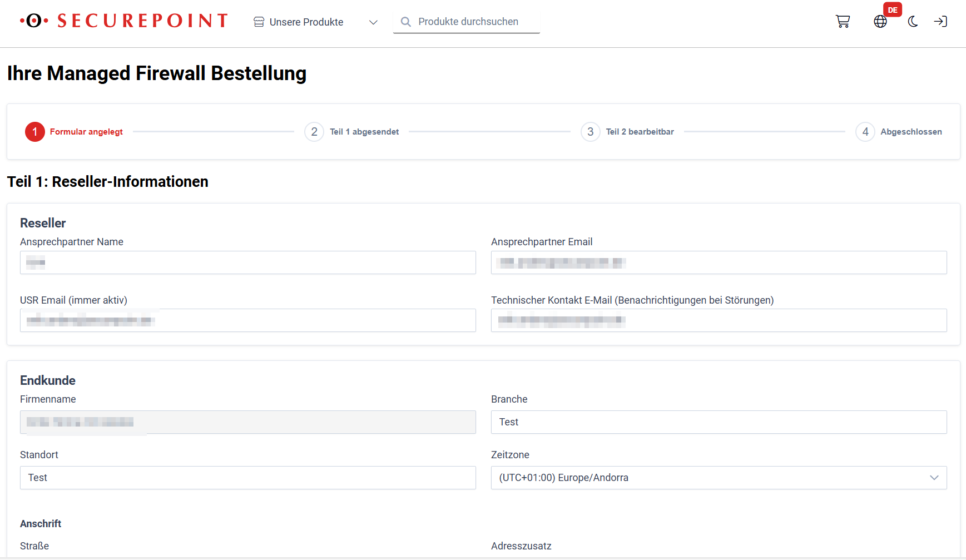Click the Securepoint logo
Screen dimensions: 966x560
click(123, 20)
